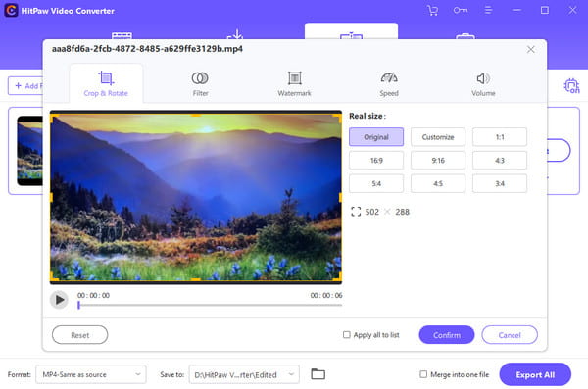Click the crop dimensions bracket icon
The image size is (588, 389).
(356, 212)
